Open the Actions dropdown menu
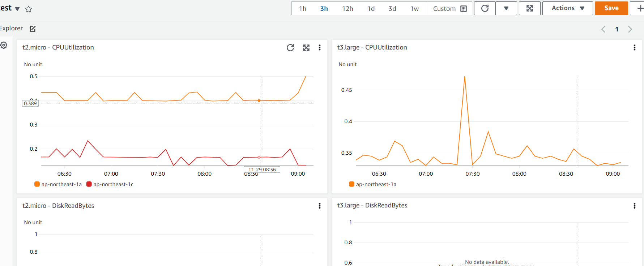The width and height of the screenshot is (644, 266). [567, 8]
